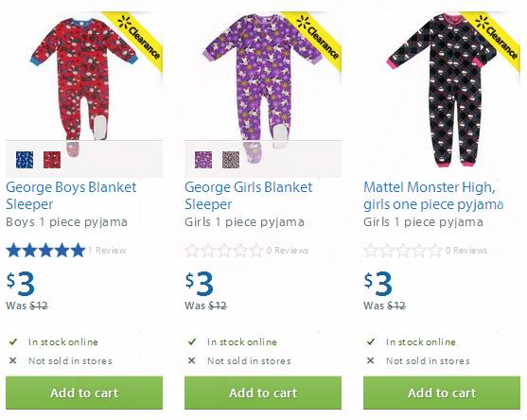Click the empty star rating on Girls Sleeper
Screen dimensions: 527x420
tap(224, 251)
